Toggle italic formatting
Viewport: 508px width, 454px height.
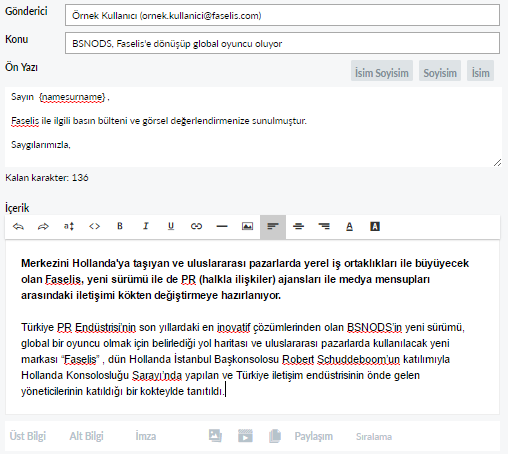click(x=146, y=227)
